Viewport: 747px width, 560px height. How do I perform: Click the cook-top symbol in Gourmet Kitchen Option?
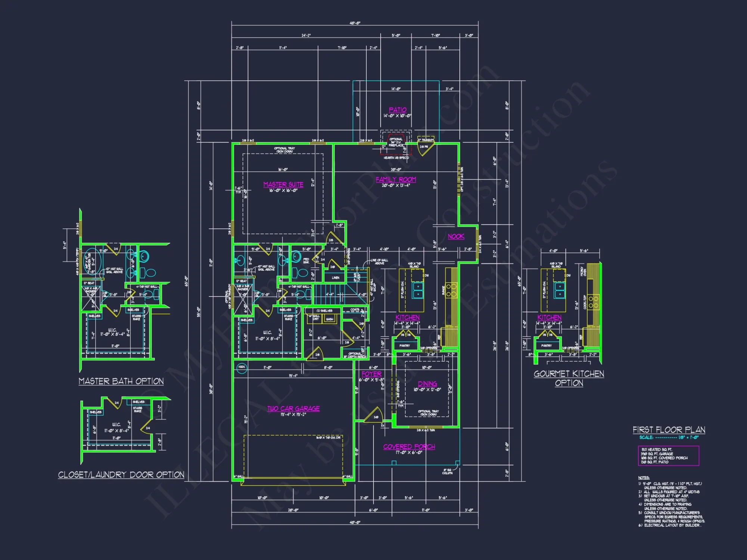click(x=593, y=302)
